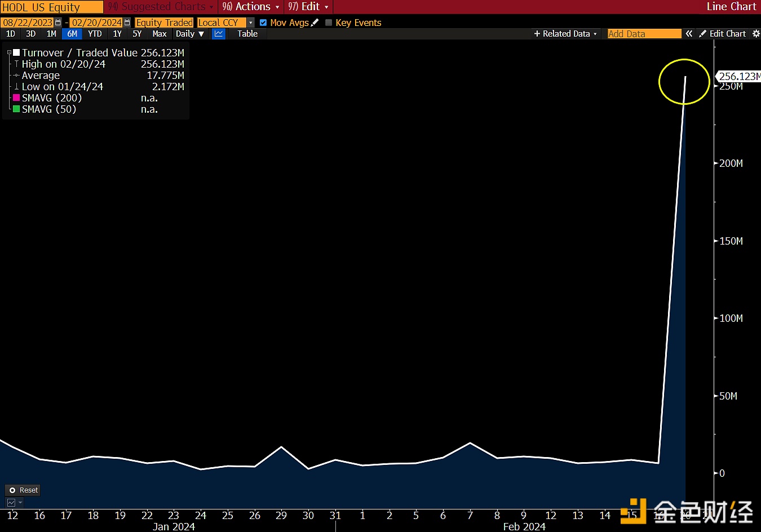Click the magenta SMAVG (200) color swatch
761x532 pixels.
pyautogui.click(x=16, y=97)
